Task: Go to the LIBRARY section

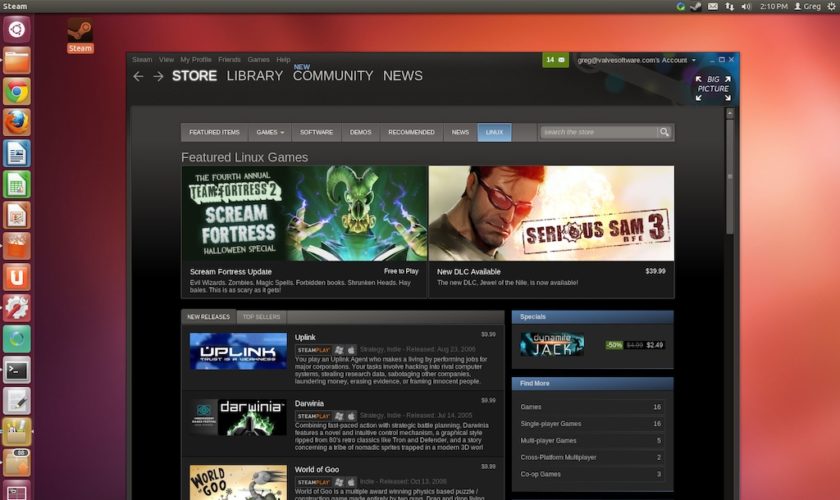Action: (254, 76)
